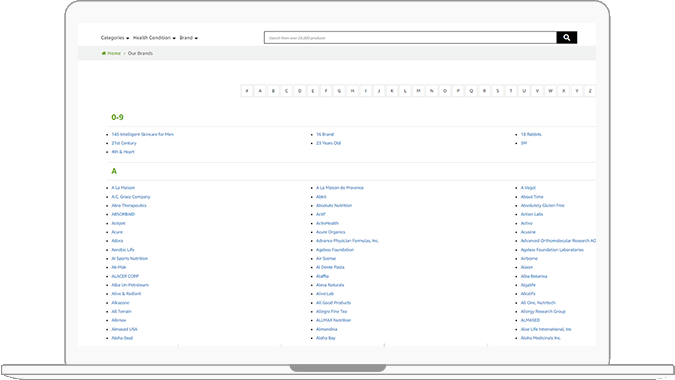
Task: Open A La Maison de Provence brand
Action: pos(340,188)
